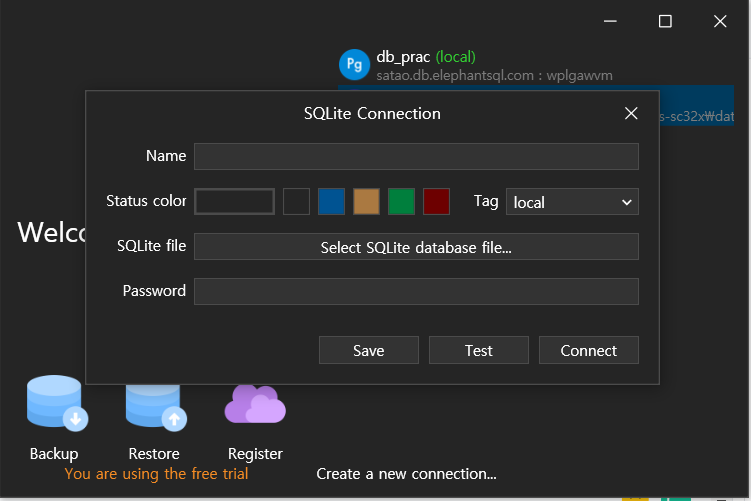Screen dimensions: 751x501
Task: Click the highlighted connection row behind dialog
Action: point(696,106)
